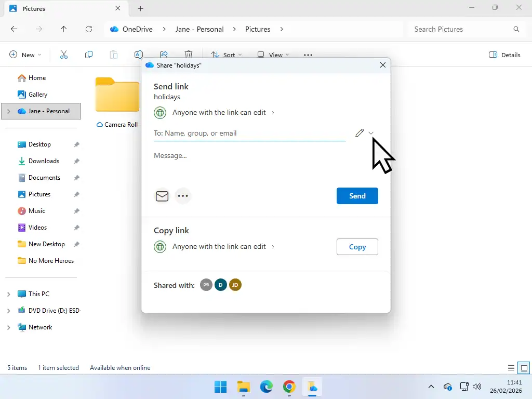This screenshot has width=532, height=399.
Task: Open the See more toolbar menu
Action: coord(308,55)
